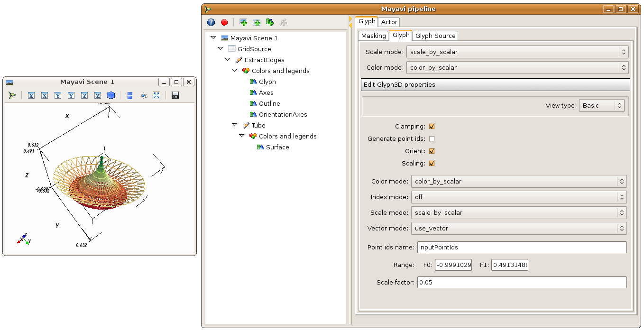Image resolution: width=644 pixels, height=331 pixels.
Task: Click the add module icon in pipeline toolbar
Action: [x=270, y=22]
